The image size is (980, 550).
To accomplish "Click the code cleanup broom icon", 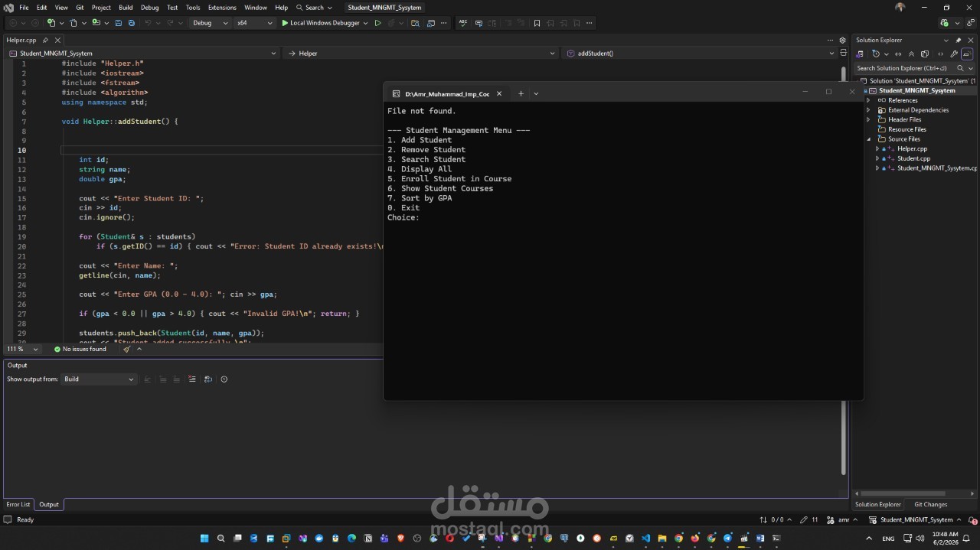I will point(127,350).
